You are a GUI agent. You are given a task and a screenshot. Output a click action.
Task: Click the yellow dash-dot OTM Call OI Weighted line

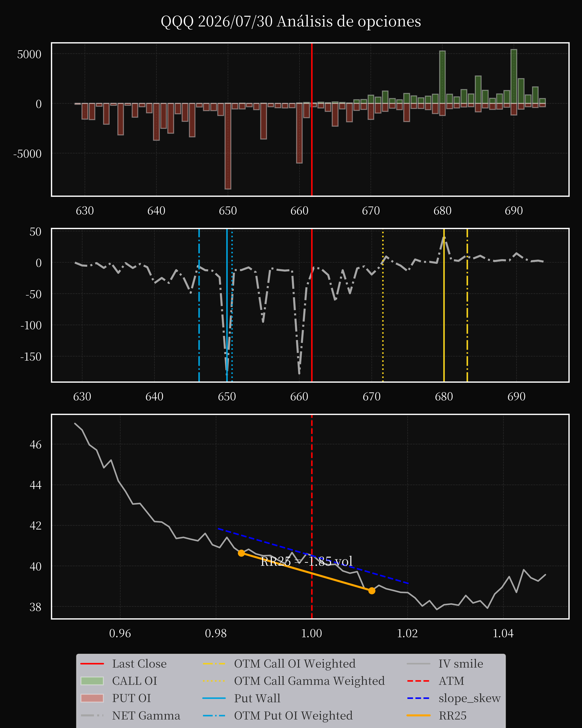point(467,305)
